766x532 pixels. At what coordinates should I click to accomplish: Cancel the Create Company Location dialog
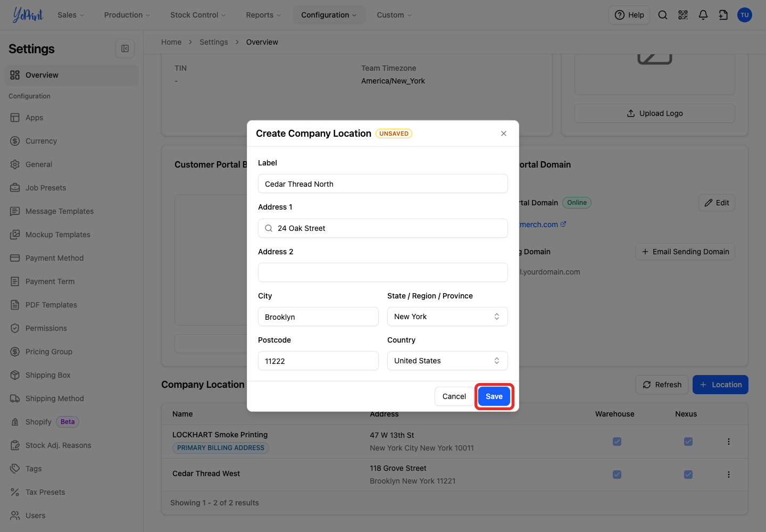click(454, 396)
